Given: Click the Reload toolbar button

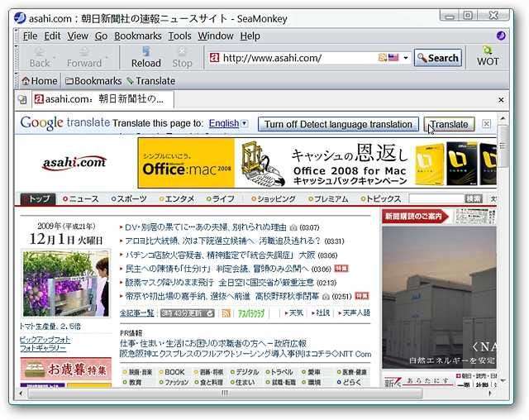Looking at the screenshot, I should (145, 57).
